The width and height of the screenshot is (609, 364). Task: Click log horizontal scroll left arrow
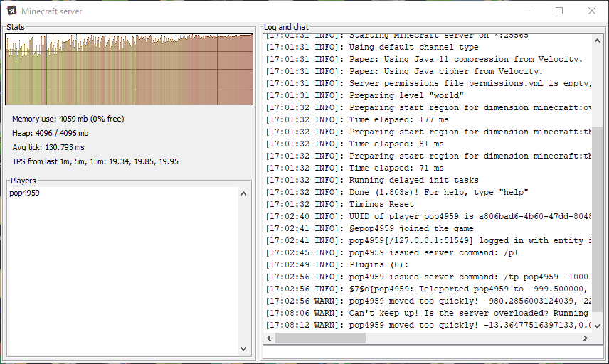269,338
